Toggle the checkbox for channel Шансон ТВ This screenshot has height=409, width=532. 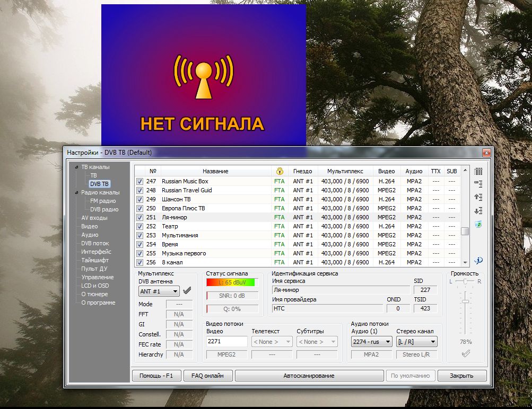(140, 199)
